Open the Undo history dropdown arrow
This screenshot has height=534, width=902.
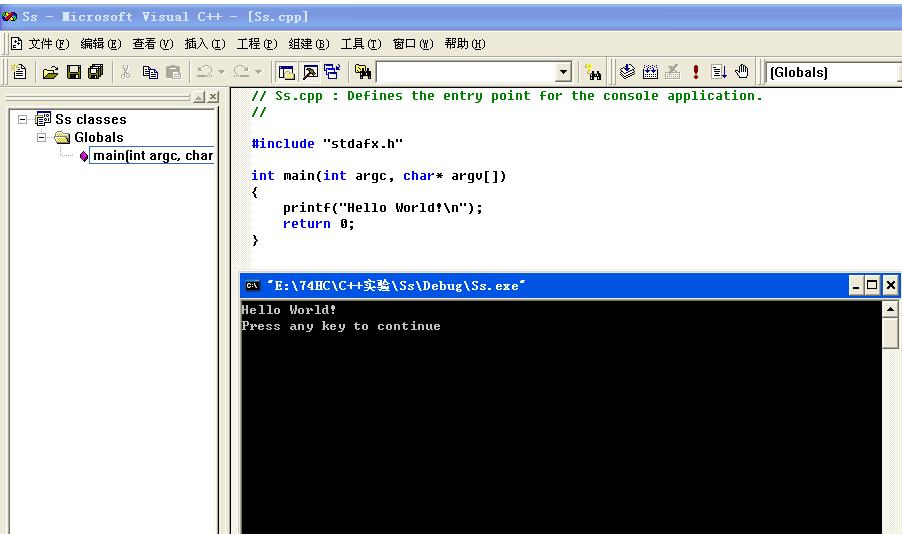[x=221, y=72]
